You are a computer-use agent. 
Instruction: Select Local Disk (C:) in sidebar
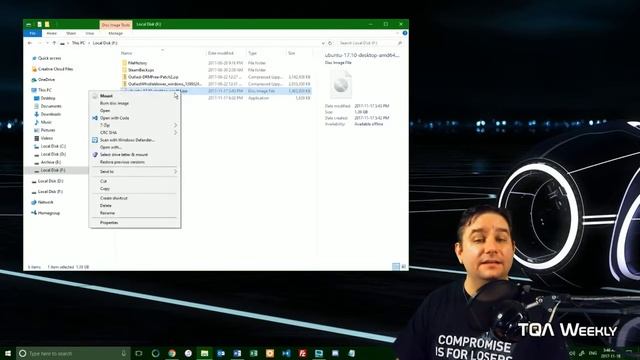(x=53, y=146)
